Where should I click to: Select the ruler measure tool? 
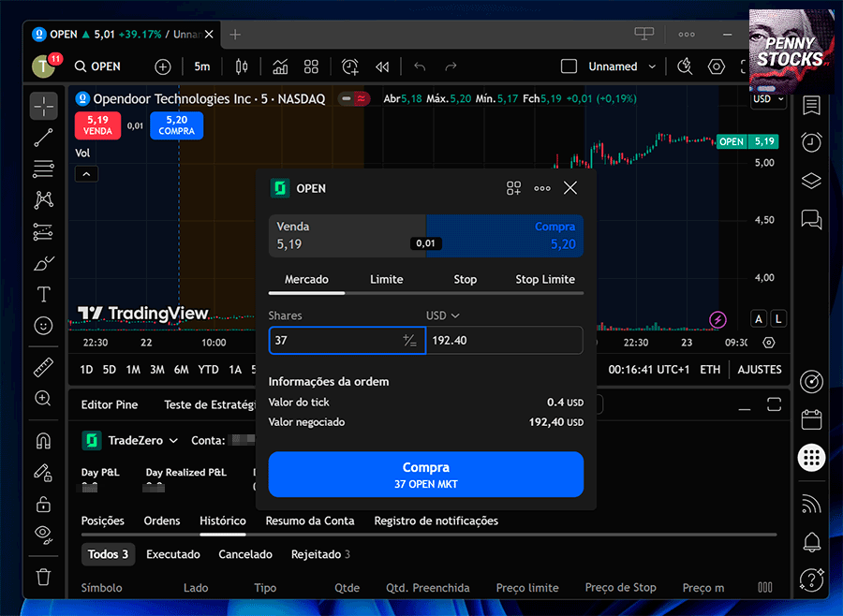43,367
